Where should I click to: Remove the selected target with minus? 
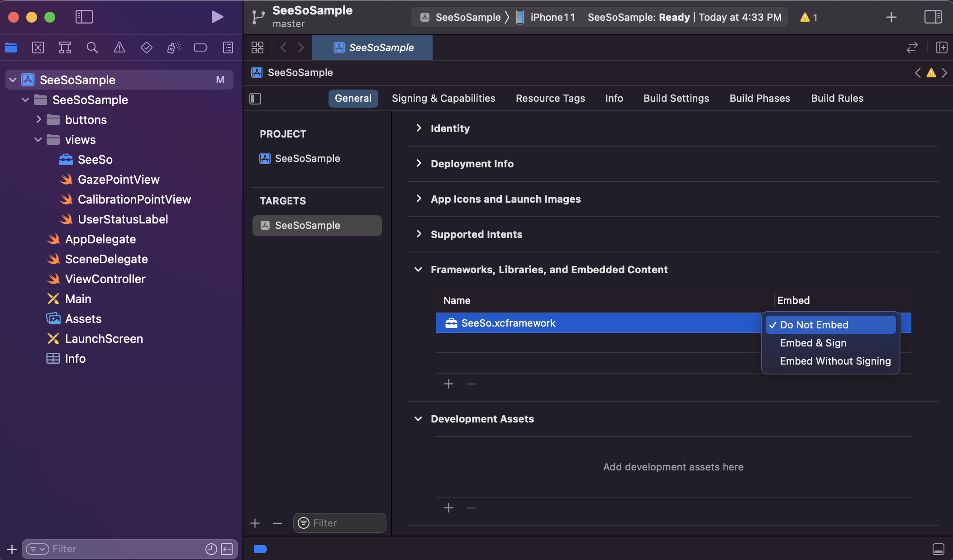[277, 523]
